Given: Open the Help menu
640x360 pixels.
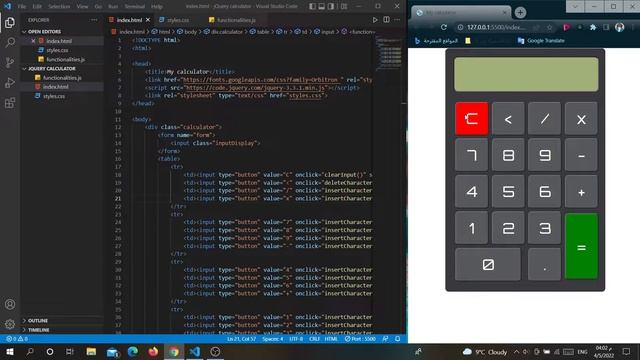Looking at the screenshot, I should click(157, 6).
